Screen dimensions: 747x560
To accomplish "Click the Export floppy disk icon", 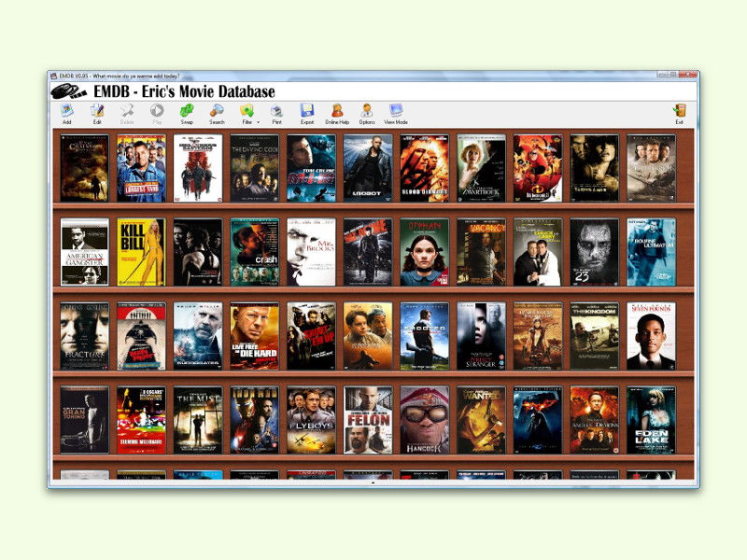I will click(307, 111).
